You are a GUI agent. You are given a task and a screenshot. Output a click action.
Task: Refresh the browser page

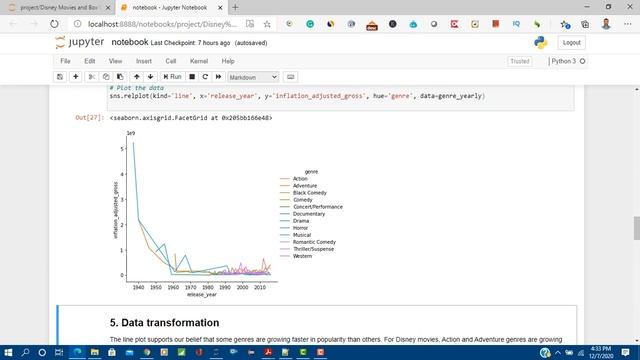point(54,24)
